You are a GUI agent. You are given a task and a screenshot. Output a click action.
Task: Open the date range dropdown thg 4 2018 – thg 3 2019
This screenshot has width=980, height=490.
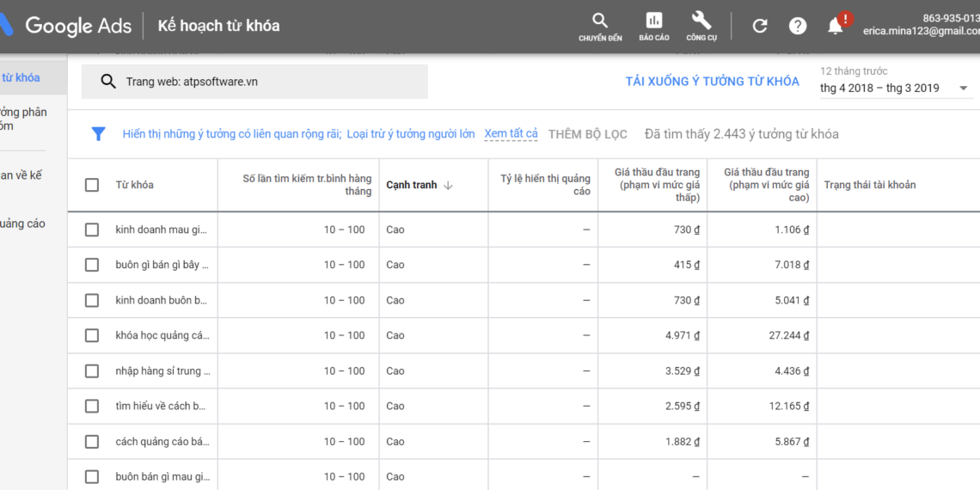tap(896, 89)
